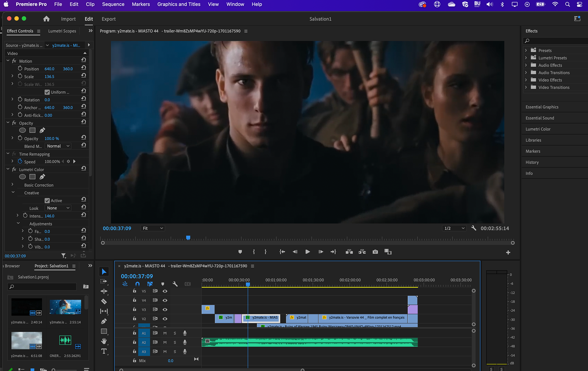Switch to the Export workspace tab
The width and height of the screenshot is (588, 371).
click(x=108, y=19)
